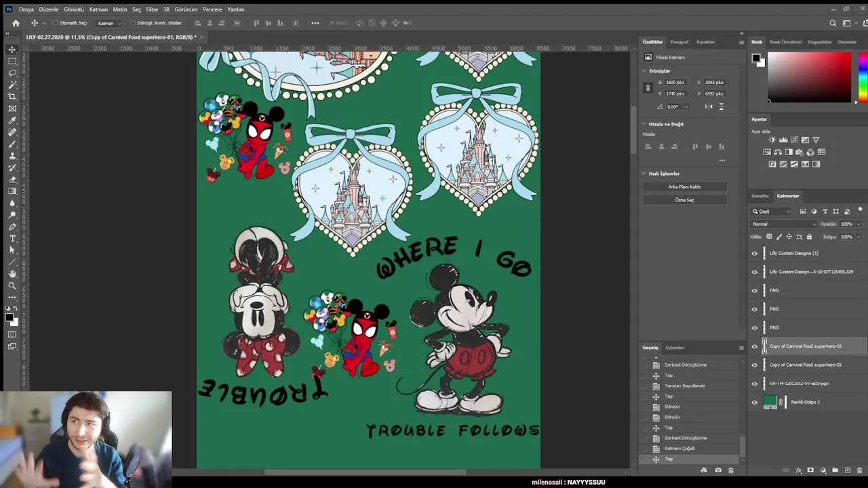868x488 pixels.
Task: Click the Home icon in options bar
Action: [16, 23]
